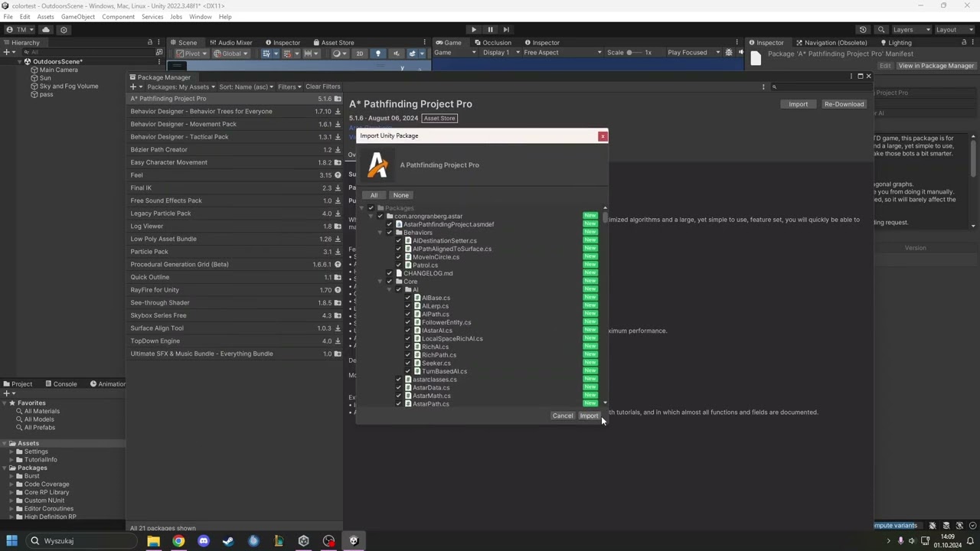
Task: Click download icon for Skybox Series Free
Action: pyautogui.click(x=338, y=315)
